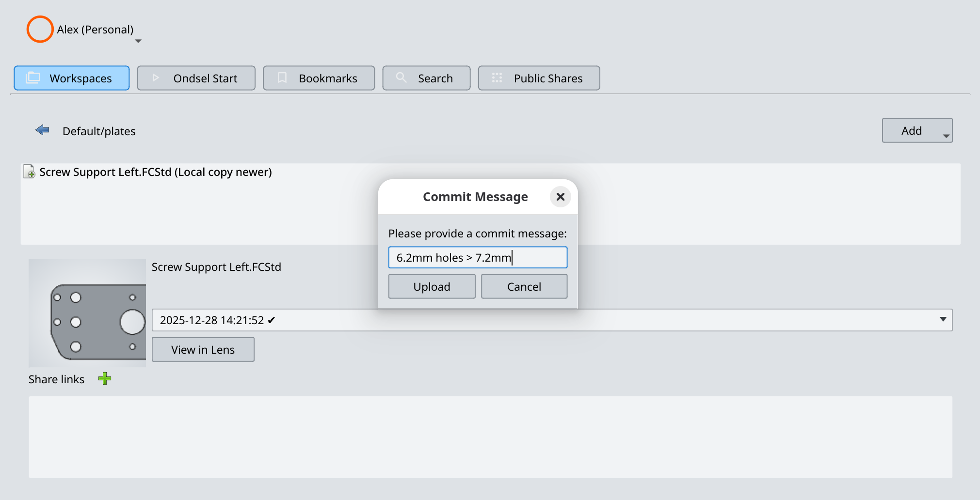Expand the account chevron under Alex (Personal)
This screenshot has height=500, width=980.
pos(138,42)
